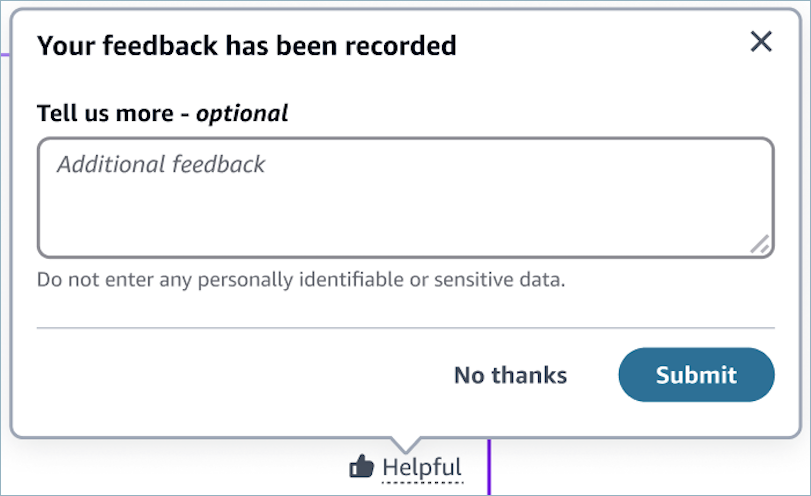Click the popover's downward pointer arrow
Screen dimensions: 811x496
405,445
